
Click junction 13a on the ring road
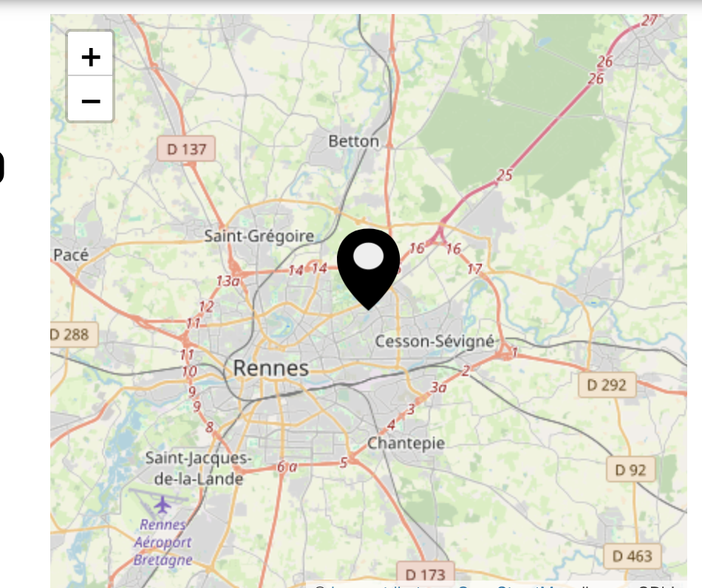click(x=228, y=281)
